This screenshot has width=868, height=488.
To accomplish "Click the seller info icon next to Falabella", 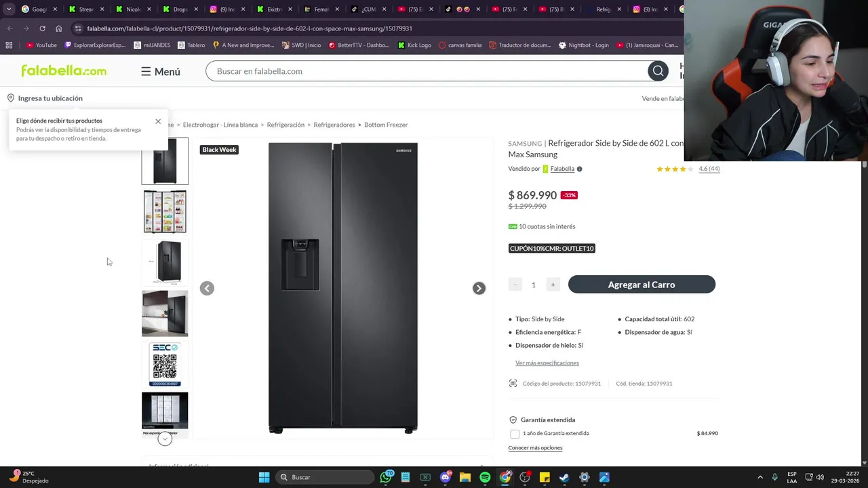I will click(x=579, y=169).
